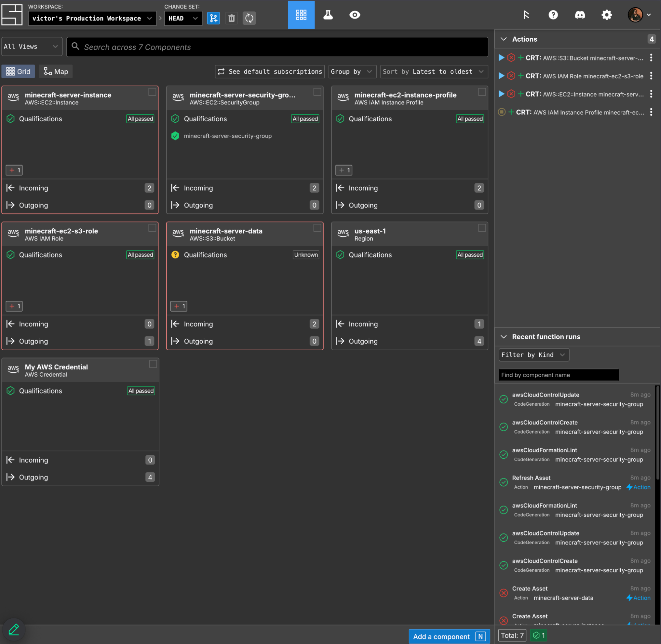661x644 pixels.
Task: Select minecraft-server-security-group card checkbox
Action: click(x=317, y=92)
